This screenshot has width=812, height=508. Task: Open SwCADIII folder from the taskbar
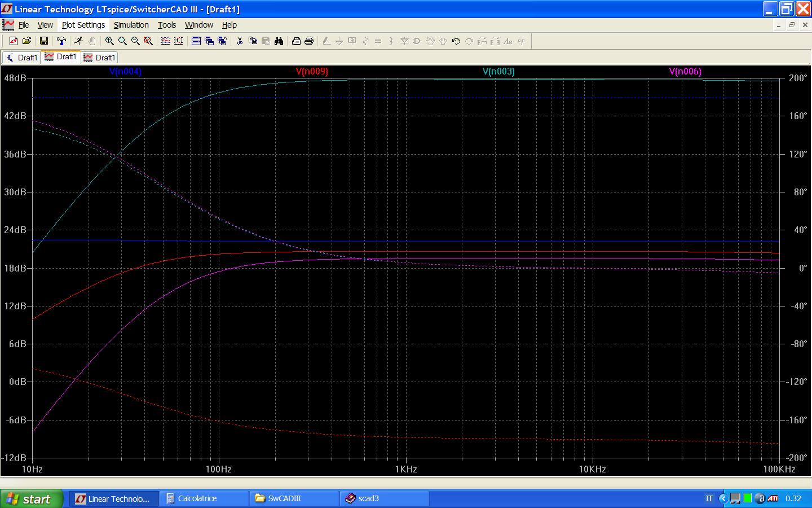point(294,499)
